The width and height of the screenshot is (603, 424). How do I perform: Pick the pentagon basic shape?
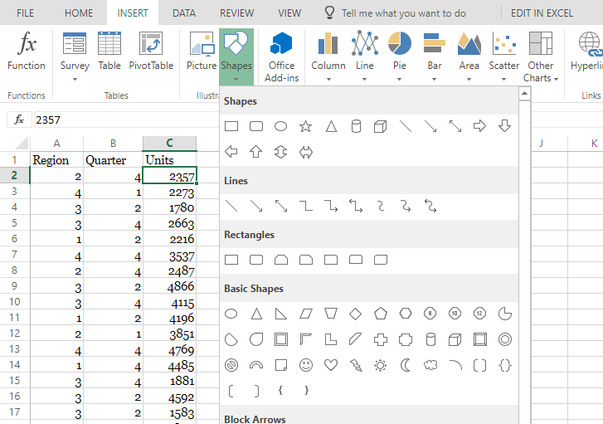coord(380,314)
